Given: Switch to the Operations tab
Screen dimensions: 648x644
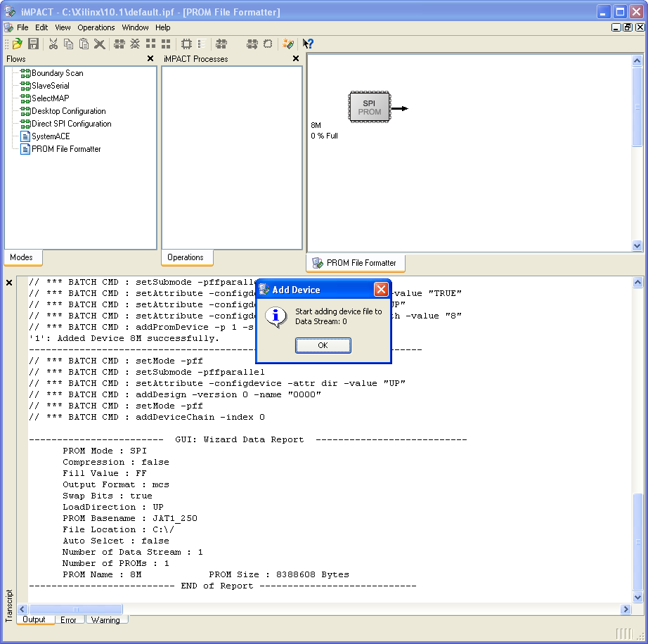Looking at the screenshot, I should tap(187, 257).
